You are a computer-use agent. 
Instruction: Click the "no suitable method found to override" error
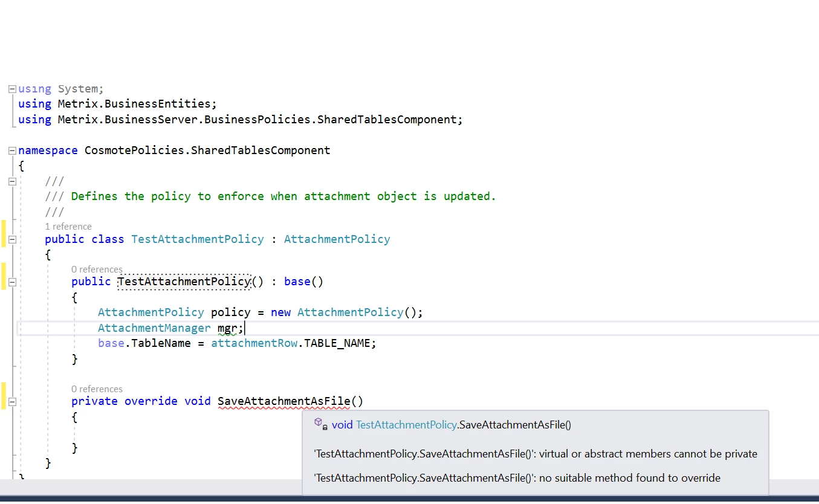tap(517, 478)
